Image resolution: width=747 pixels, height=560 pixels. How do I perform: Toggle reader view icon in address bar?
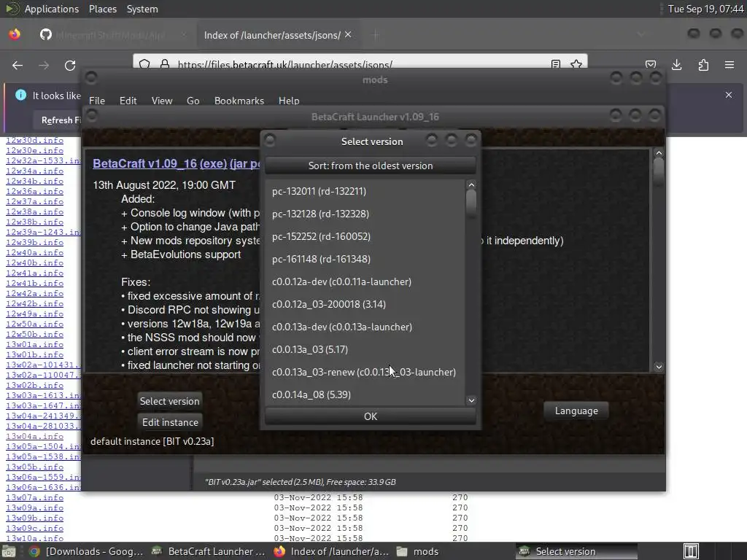(555, 64)
